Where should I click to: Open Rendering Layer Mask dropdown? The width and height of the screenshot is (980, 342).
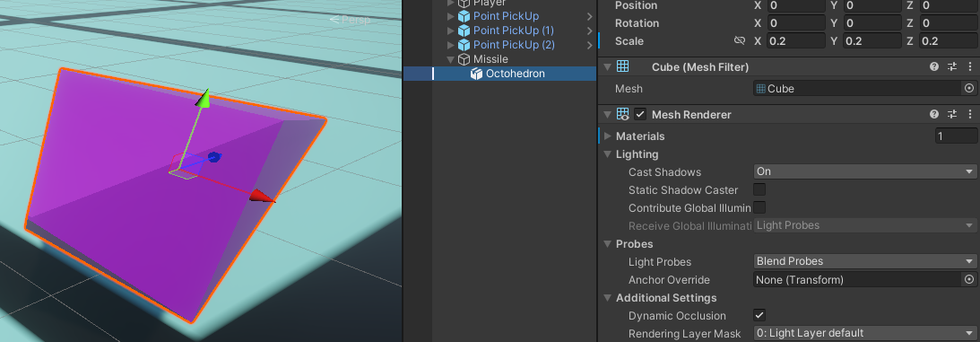pyautogui.click(x=865, y=333)
